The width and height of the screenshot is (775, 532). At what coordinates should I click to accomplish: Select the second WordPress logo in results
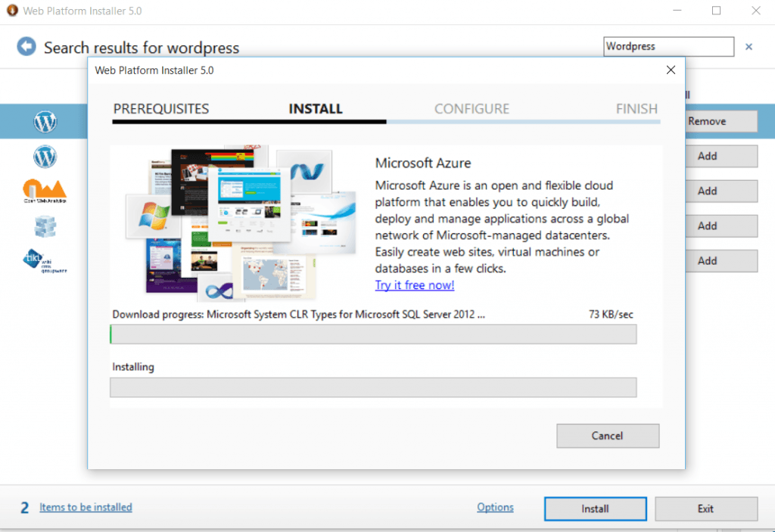45,157
